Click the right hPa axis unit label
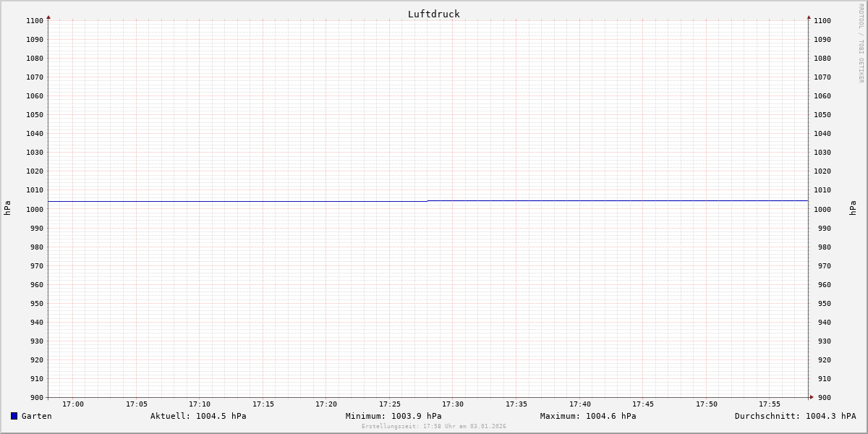Viewport: 868px width, 434px height. pyautogui.click(x=854, y=208)
